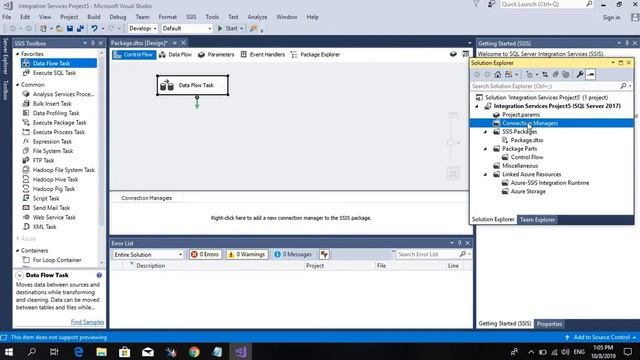The image size is (640, 360).
Task: Toggle the 0 Warnings filter
Action: (247, 254)
